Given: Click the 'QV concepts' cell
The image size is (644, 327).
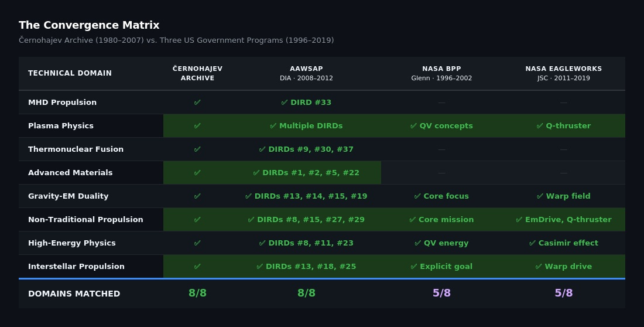Looking at the screenshot, I should [441, 126].
